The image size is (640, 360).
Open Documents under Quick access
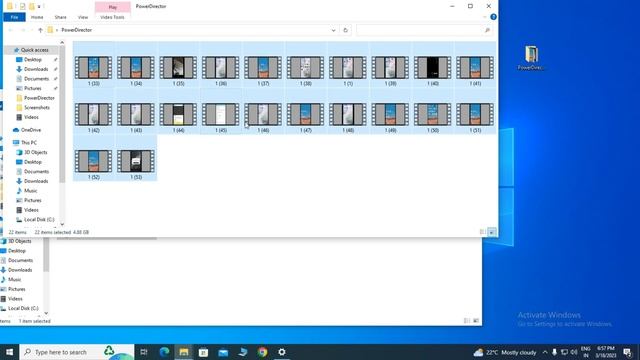click(x=36, y=79)
